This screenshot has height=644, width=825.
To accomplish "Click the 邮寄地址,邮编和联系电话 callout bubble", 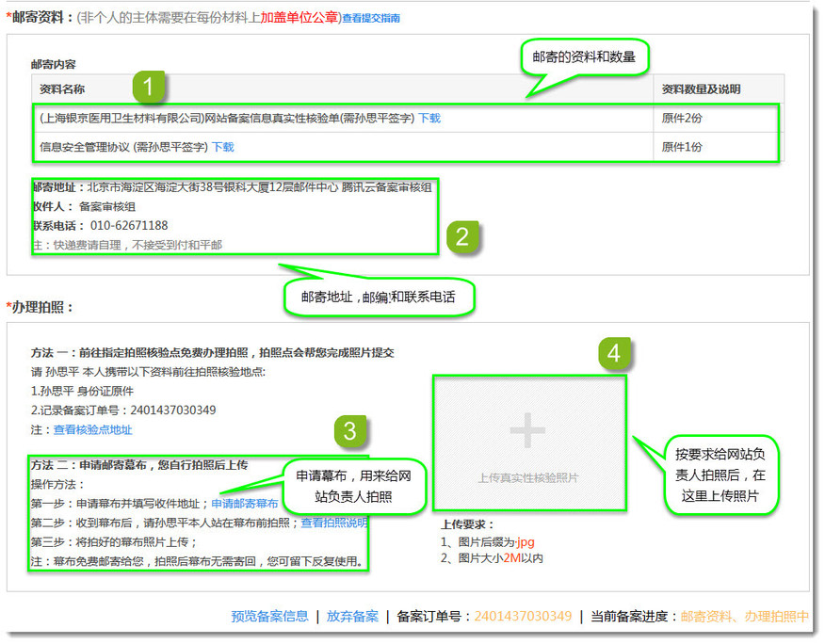I will [x=380, y=297].
